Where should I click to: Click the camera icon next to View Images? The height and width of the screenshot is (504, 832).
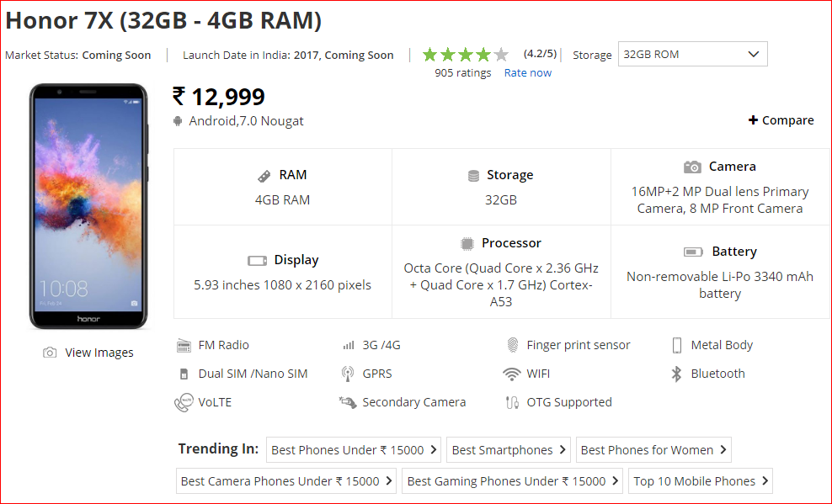tap(50, 353)
